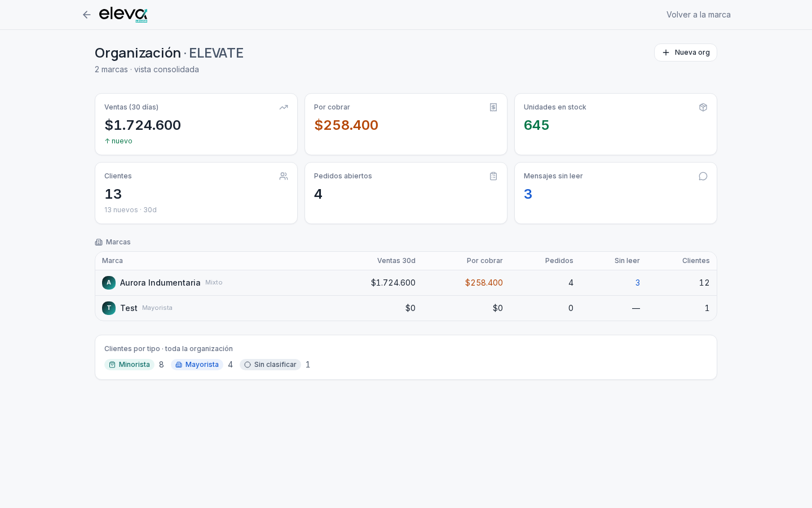Click the trending chart icon in Ventas card
Image resolution: width=812 pixels, height=508 pixels.
[284, 107]
